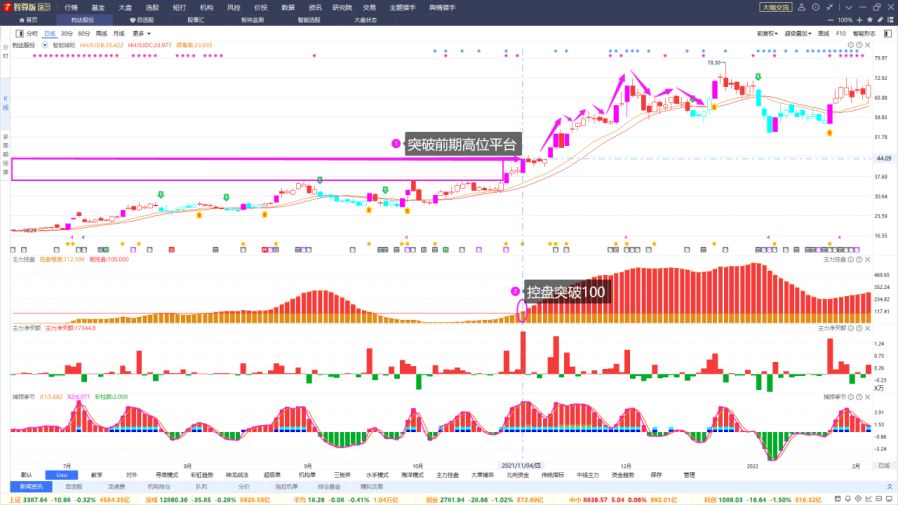Toggle the right sidebar panel icon beside 智能形态
The height and width of the screenshot is (505, 898).
click(887, 33)
